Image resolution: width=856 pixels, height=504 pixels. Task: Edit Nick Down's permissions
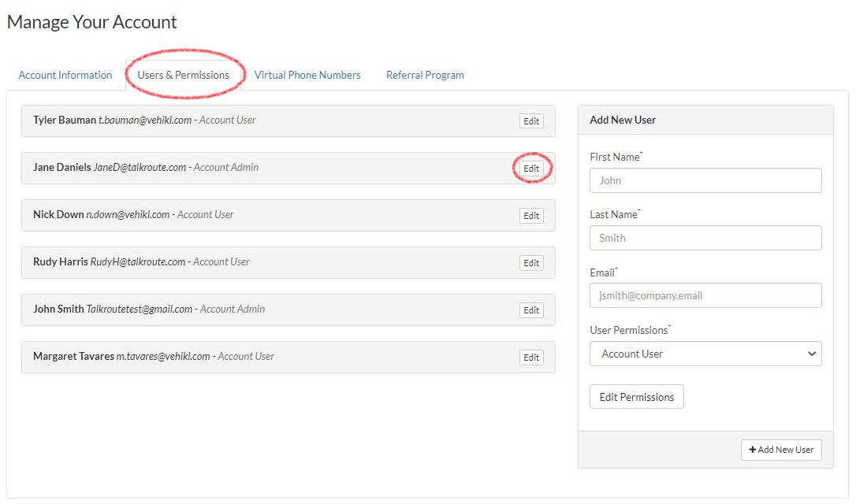[530, 215]
